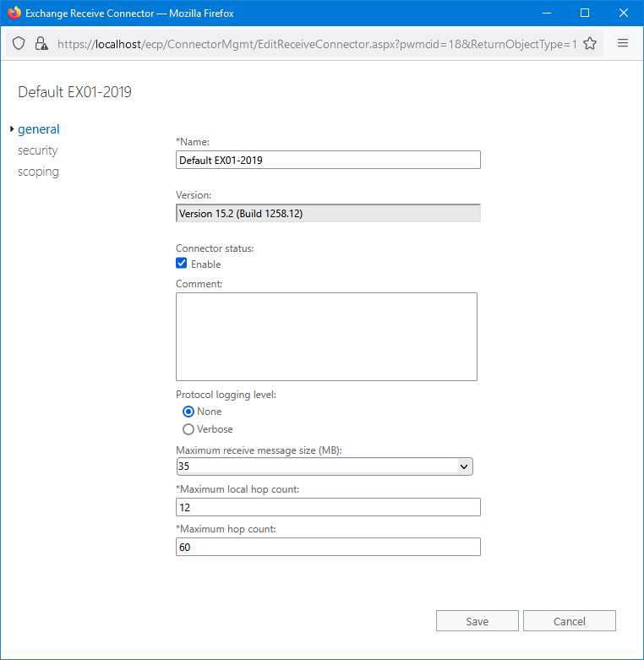644x660 pixels.
Task: Click the padlock site security icon
Action: (41, 44)
